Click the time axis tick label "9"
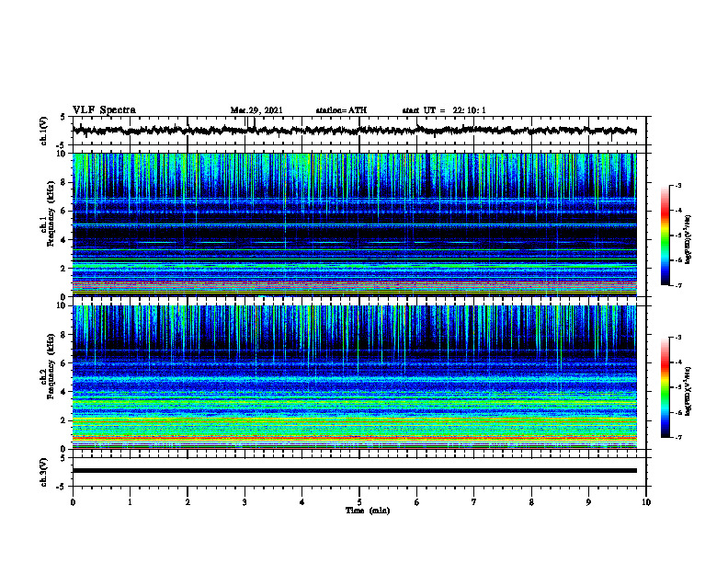This screenshot has width=728, height=563. pyautogui.click(x=588, y=502)
